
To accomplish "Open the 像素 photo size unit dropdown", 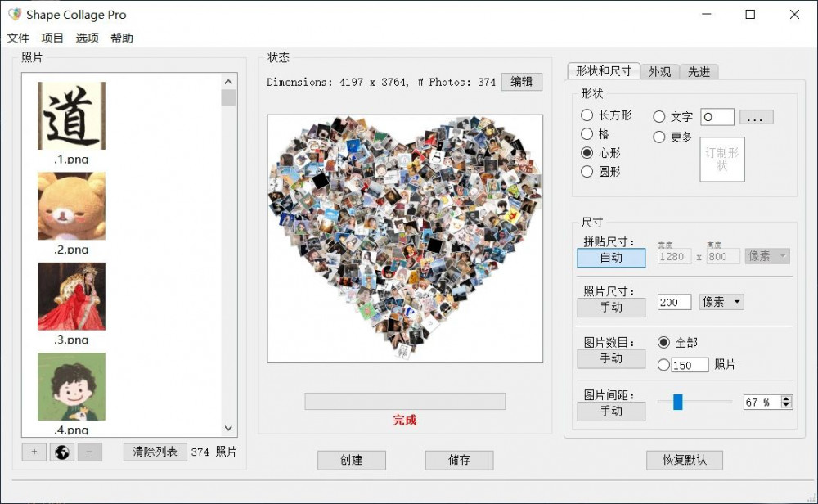I will pos(721,302).
